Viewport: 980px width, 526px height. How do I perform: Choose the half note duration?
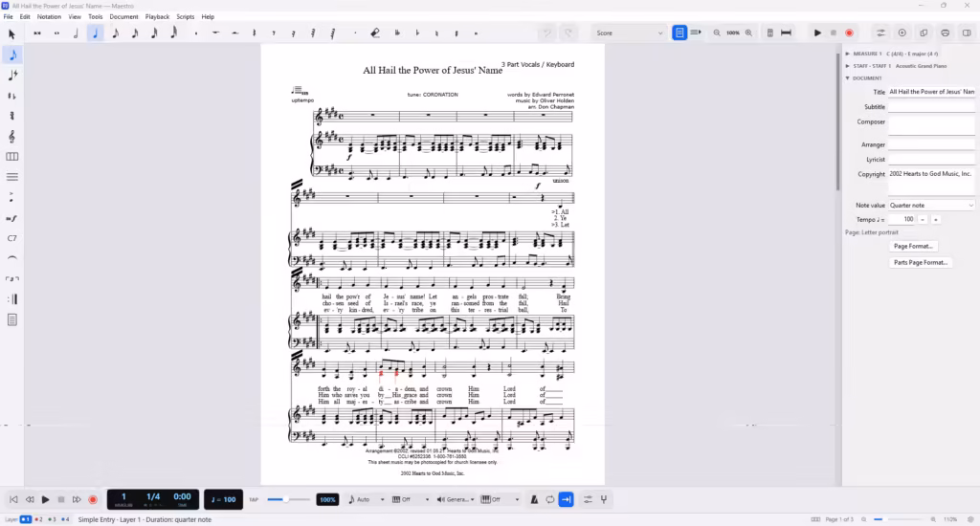pos(77,33)
